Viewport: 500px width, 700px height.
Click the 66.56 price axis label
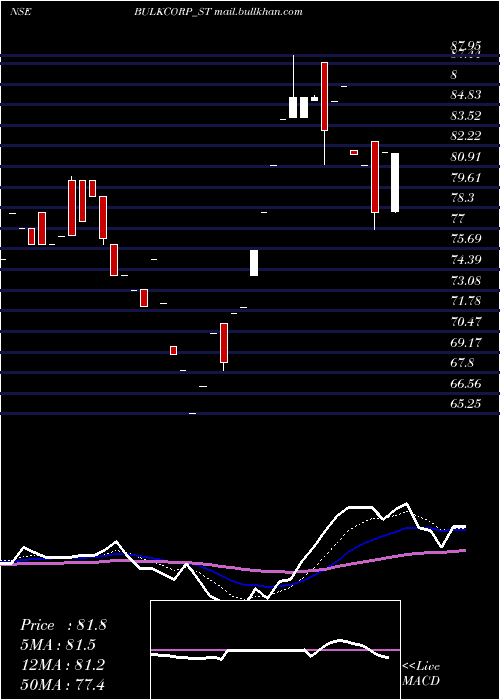(466, 383)
